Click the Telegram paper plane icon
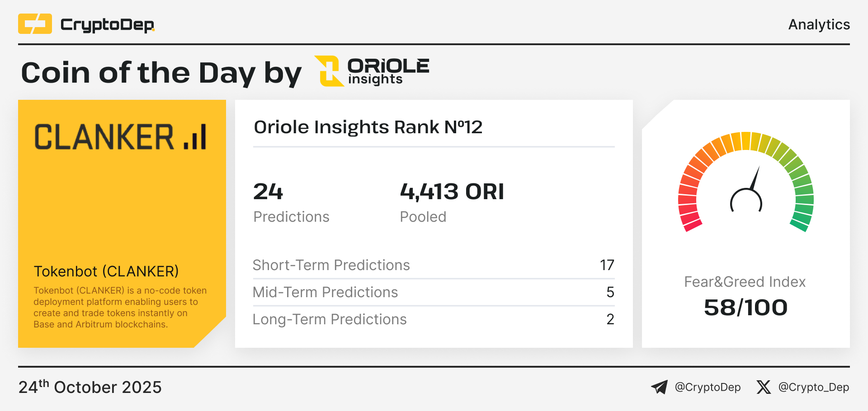The width and height of the screenshot is (868, 411). coord(659,387)
